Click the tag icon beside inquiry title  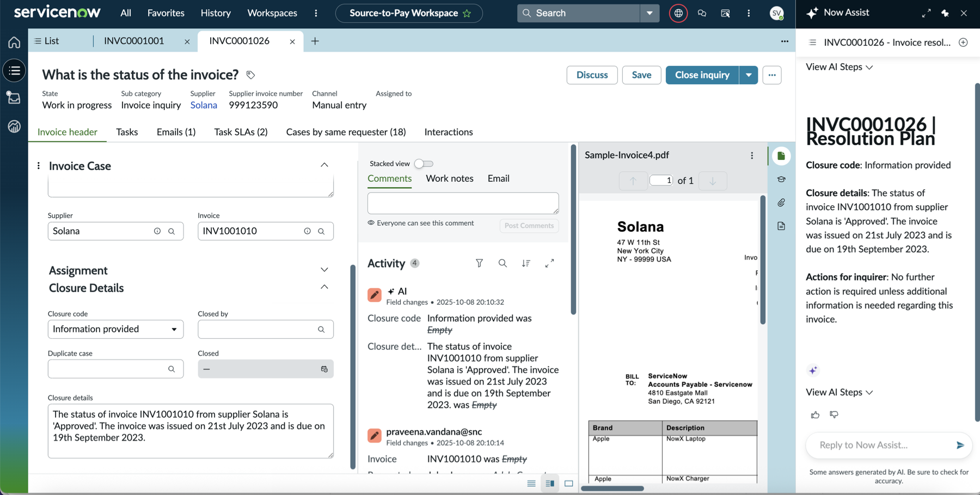[250, 75]
